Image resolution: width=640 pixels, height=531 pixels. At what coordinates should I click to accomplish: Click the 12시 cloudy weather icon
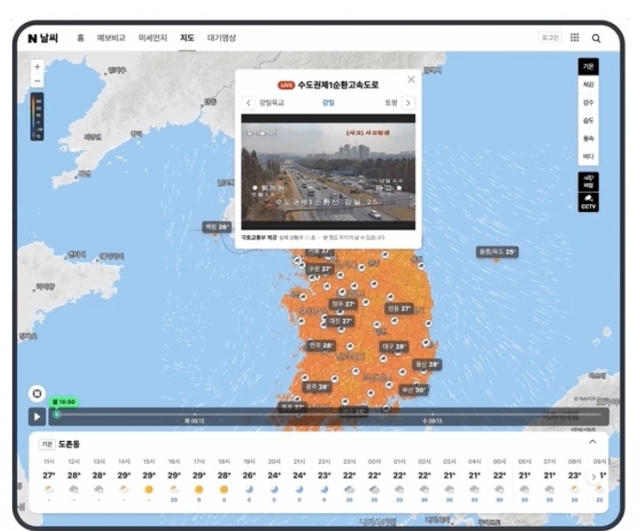point(74,489)
